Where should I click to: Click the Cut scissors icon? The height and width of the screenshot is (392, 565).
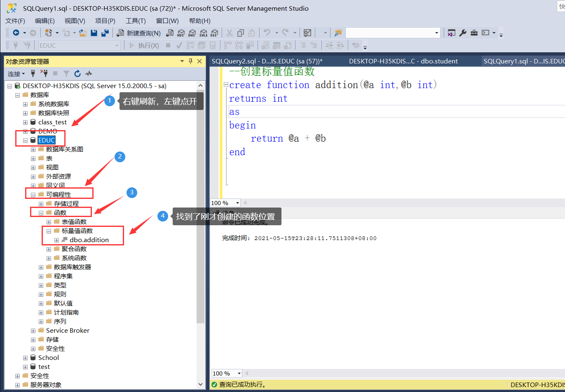pos(230,33)
